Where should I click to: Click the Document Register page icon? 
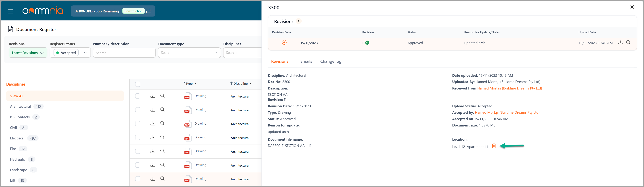pos(11,29)
